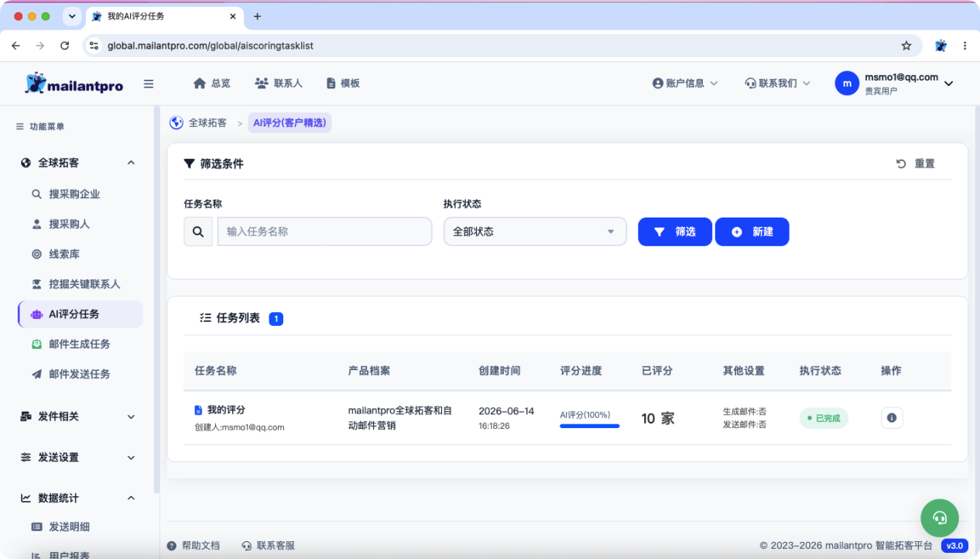Switch to the 我的AI评分任务 browser tab
Image resolution: width=980 pixels, height=559 pixels.
click(163, 16)
